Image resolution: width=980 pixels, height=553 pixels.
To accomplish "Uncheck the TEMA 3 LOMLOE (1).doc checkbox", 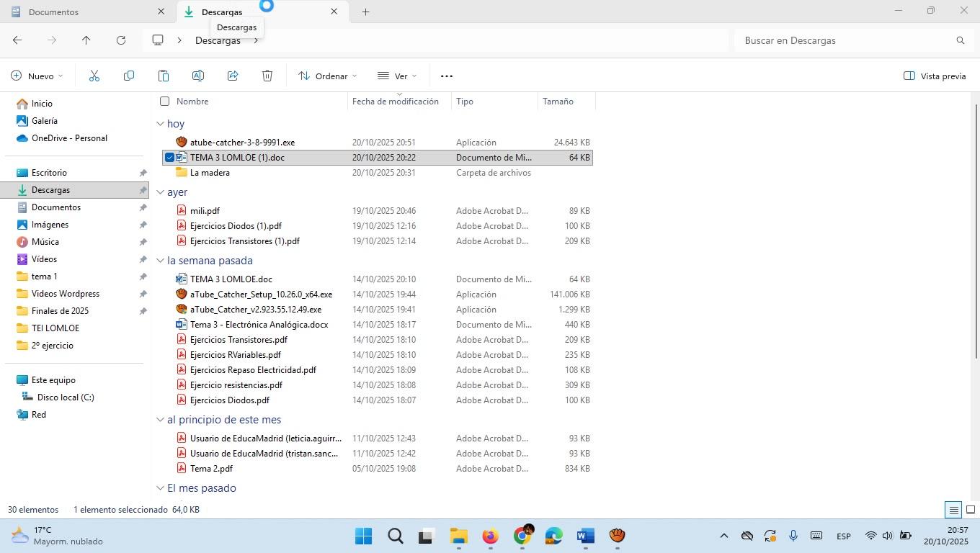I will [x=169, y=158].
